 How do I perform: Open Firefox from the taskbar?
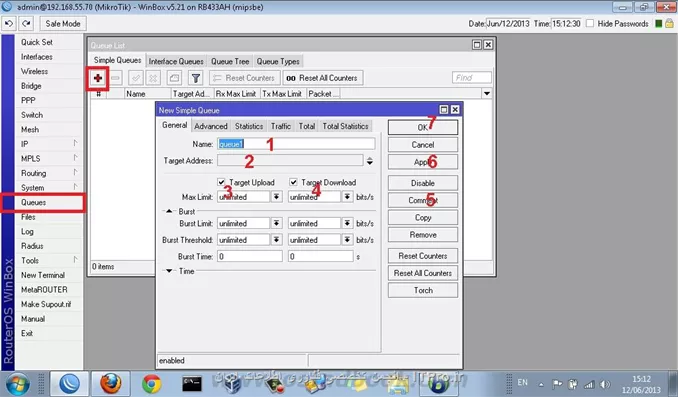tap(111, 384)
